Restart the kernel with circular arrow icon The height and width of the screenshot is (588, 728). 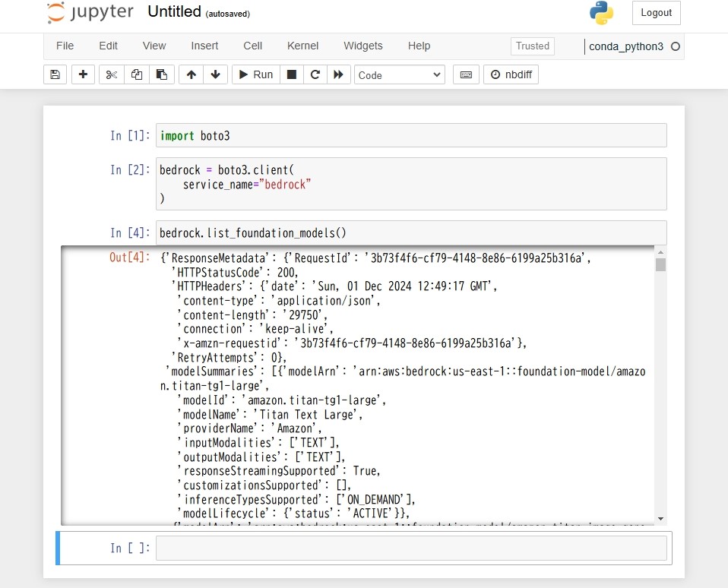click(x=315, y=74)
